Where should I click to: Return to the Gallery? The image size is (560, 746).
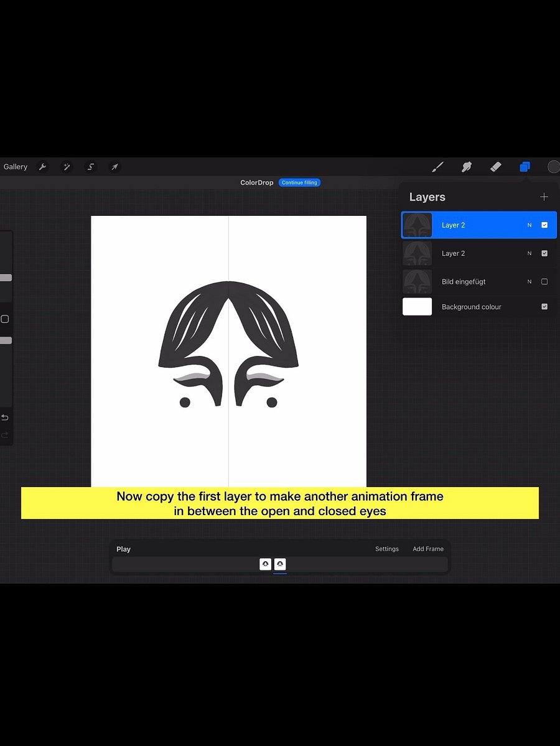point(15,167)
